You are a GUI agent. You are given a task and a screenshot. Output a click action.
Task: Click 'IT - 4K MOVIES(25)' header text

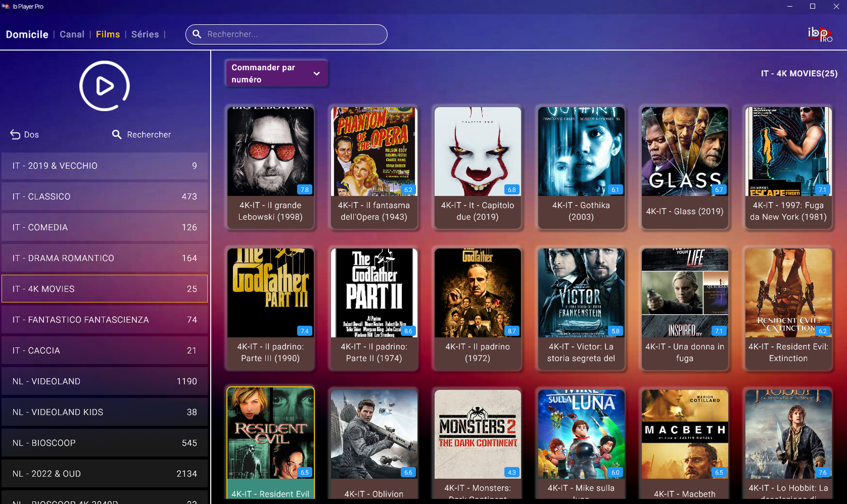(799, 74)
